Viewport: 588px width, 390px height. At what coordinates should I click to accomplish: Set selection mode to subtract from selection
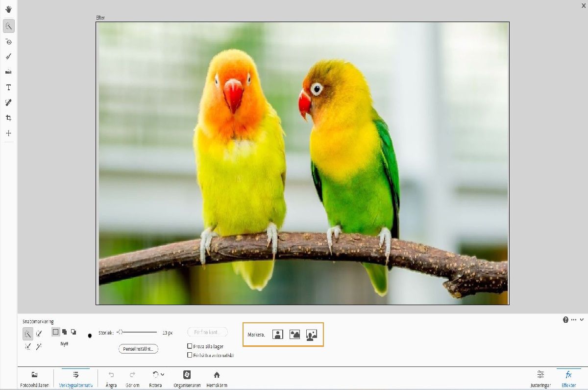(x=73, y=332)
